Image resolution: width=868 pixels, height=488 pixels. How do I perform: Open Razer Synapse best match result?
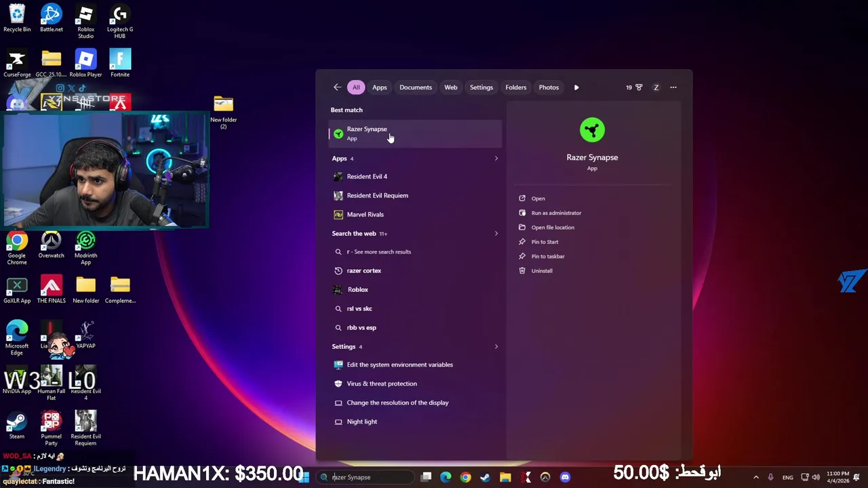pos(415,134)
